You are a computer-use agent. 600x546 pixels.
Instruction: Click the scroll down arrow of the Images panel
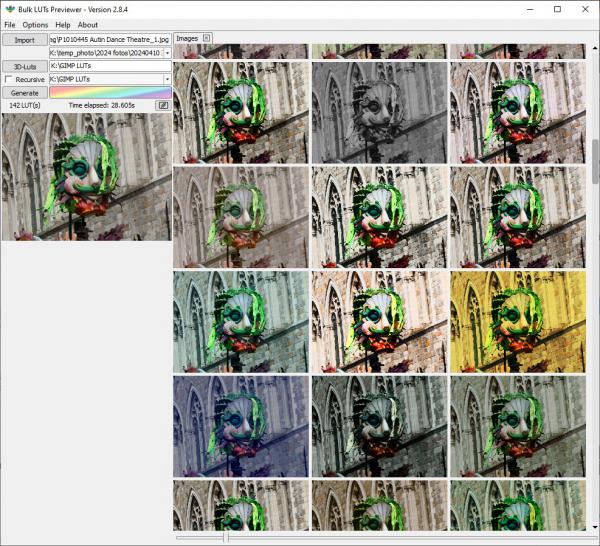[595, 527]
